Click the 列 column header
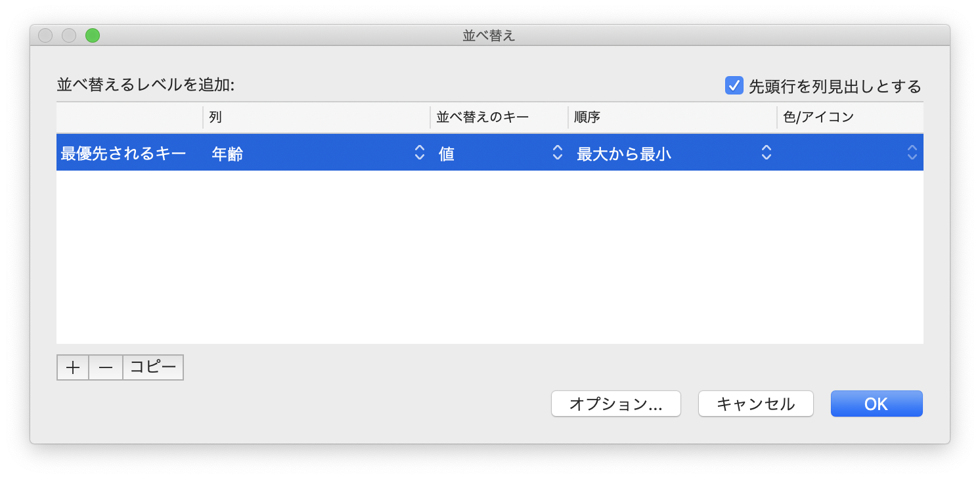The height and width of the screenshot is (479, 980). (317, 117)
